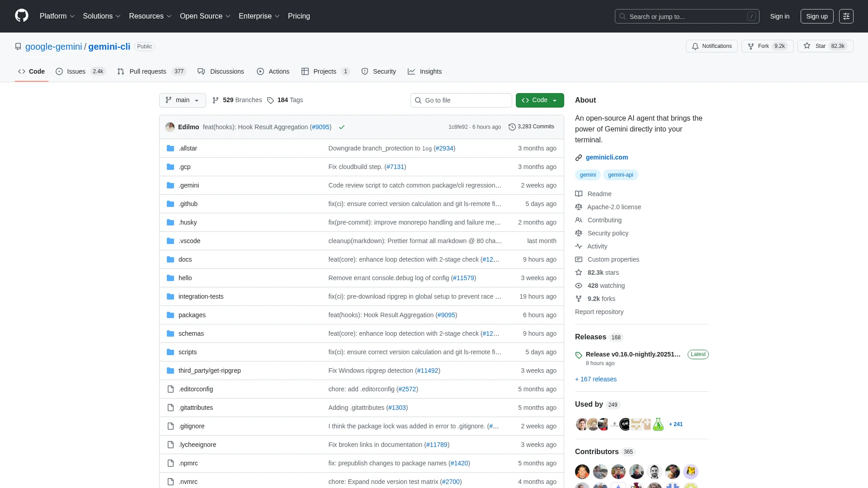The image size is (868, 488).
Task: Open the commit history clock icon
Action: pyautogui.click(x=512, y=127)
